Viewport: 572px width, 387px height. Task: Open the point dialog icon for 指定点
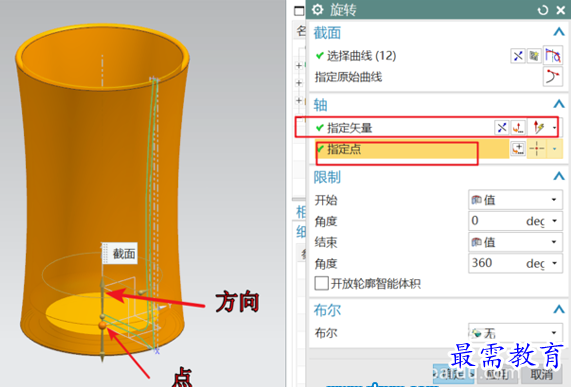click(518, 149)
